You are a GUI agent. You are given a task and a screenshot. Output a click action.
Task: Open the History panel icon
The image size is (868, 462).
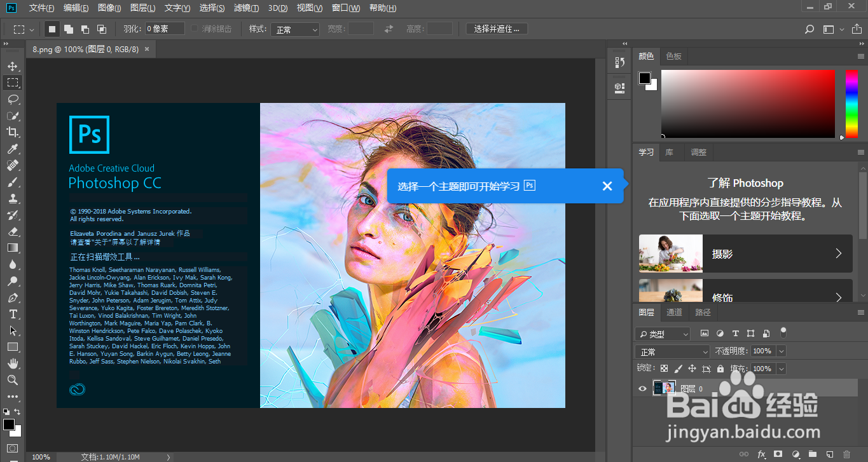tap(619, 62)
